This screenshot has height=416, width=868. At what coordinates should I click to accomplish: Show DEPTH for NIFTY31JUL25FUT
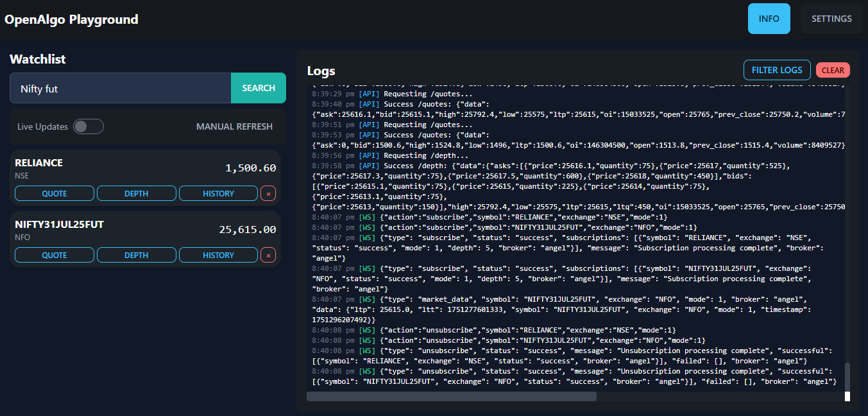point(136,255)
